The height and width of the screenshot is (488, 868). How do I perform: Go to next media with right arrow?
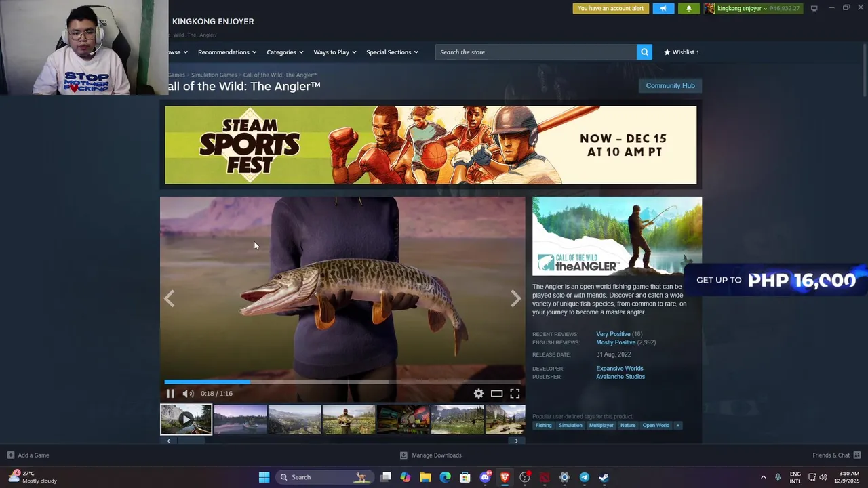pyautogui.click(x=516, y=298)
